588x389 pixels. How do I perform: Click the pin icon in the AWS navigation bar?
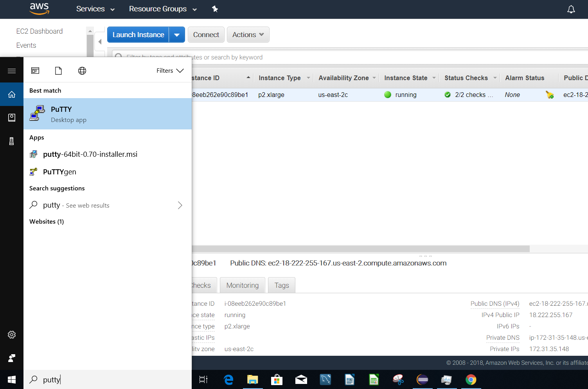[215, 9]
